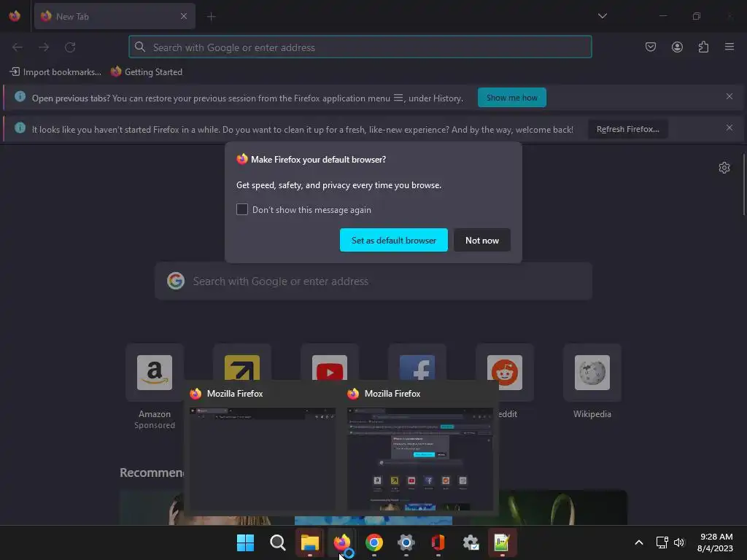Open the Save to Pocket icon
747x560 pixels.
(x=650, y=47)
